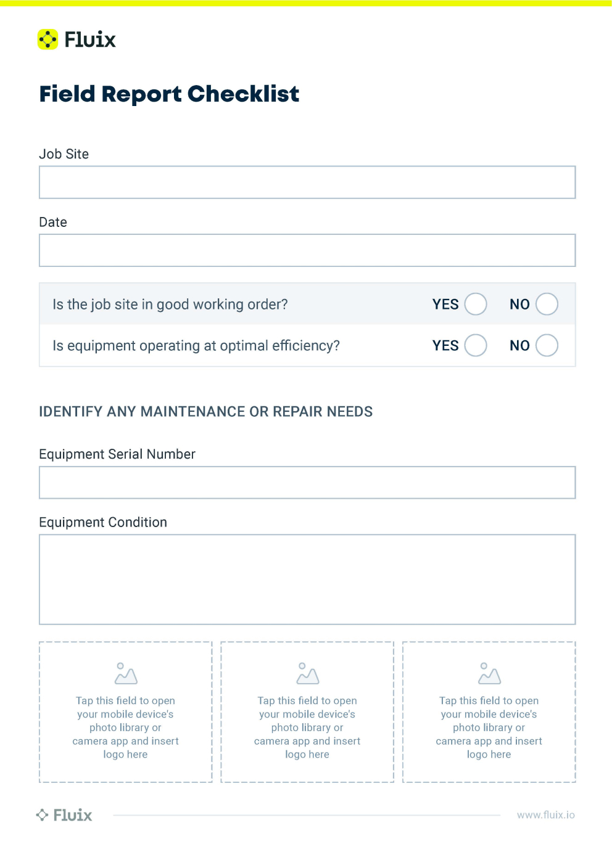Click the Fluix logo icon at top

pyautogui.click(x=48, y=39)
